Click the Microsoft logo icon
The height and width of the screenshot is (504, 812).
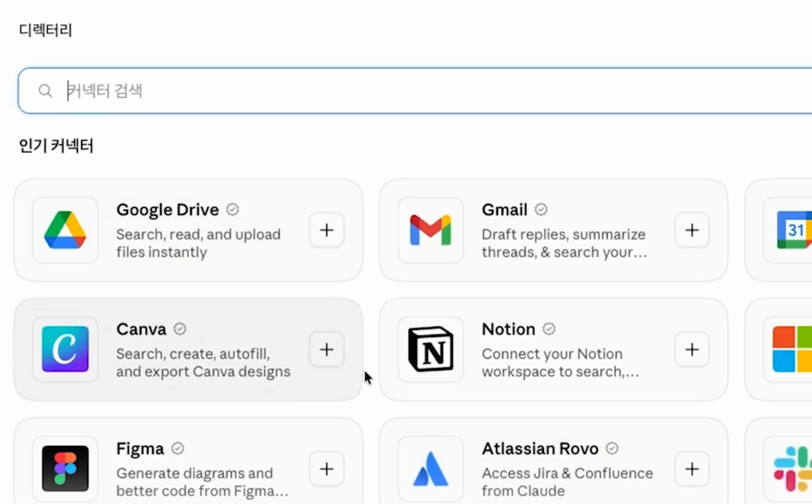(792, 349)
